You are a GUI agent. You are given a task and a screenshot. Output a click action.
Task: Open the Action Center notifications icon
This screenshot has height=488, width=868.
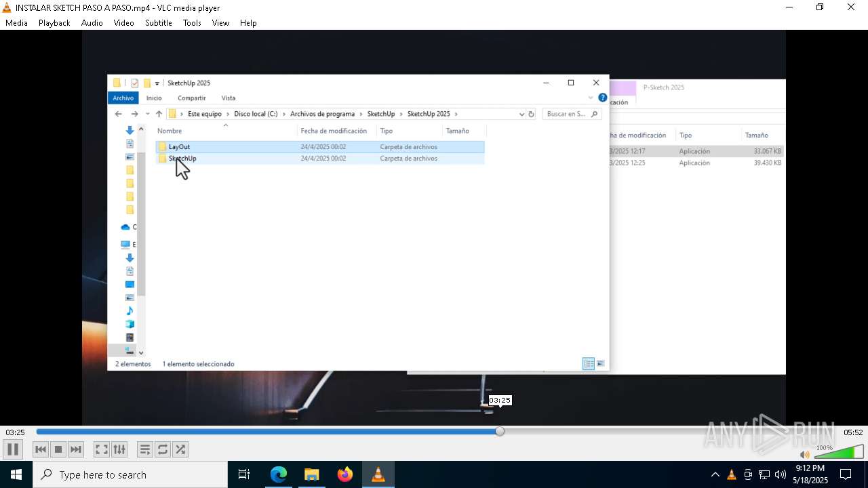[x=846, y=474]
